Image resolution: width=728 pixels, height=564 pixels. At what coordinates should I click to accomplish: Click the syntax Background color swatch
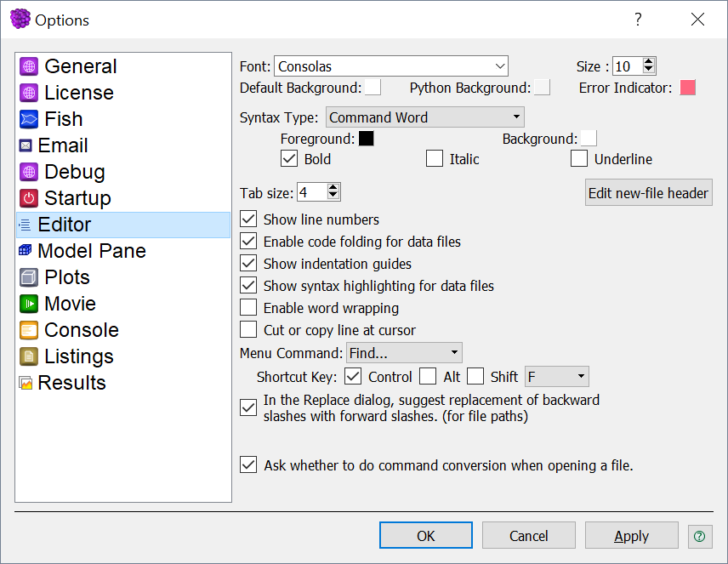pos(589,139)
